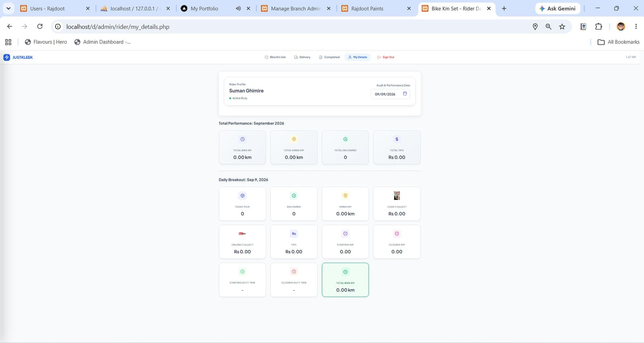Click the location permission icon in address bar

click(x=535, y=27)
